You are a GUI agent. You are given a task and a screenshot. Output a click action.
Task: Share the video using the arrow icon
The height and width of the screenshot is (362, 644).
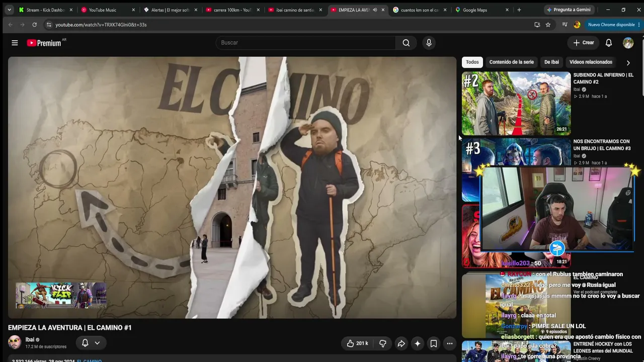(401, 343)
